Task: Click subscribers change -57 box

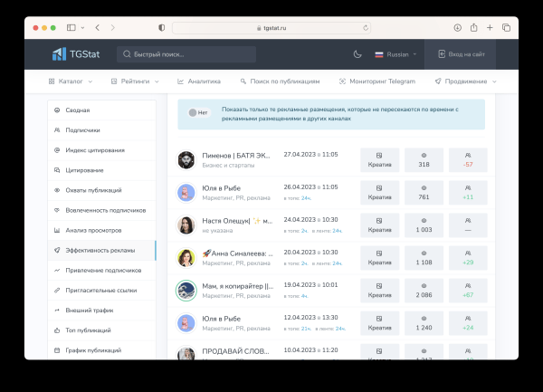Action: coord(468,159)
